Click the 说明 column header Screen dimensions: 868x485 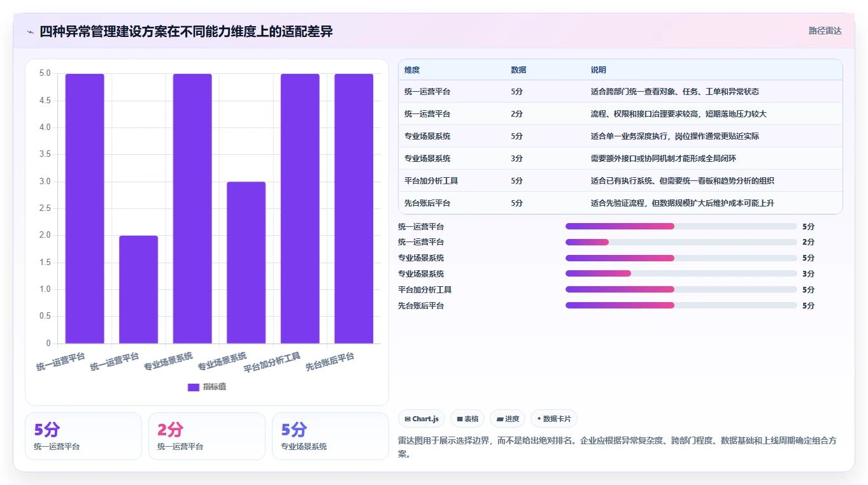[599, 70]
